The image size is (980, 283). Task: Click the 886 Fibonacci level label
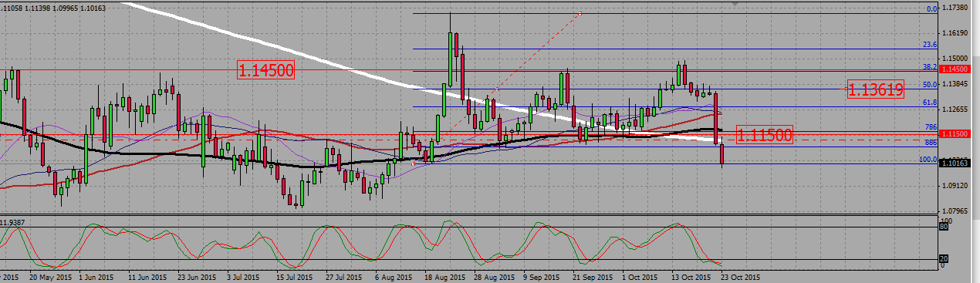[x=931, y=143]
